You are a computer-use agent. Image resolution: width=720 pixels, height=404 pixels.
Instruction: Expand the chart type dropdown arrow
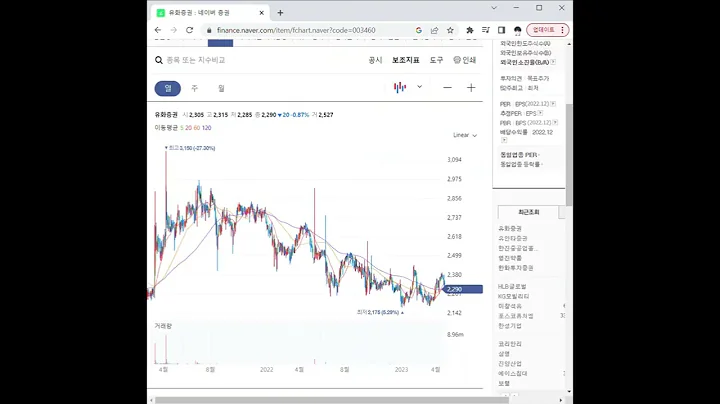[x=419, y=87]
